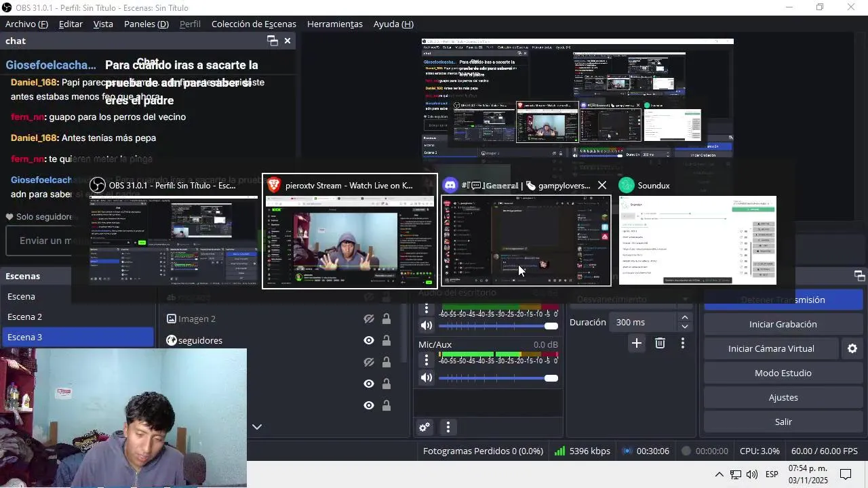Open the Vista menu
Viewport: 868px width, 488px height.
pyautogui.click(x=103, y=24)
